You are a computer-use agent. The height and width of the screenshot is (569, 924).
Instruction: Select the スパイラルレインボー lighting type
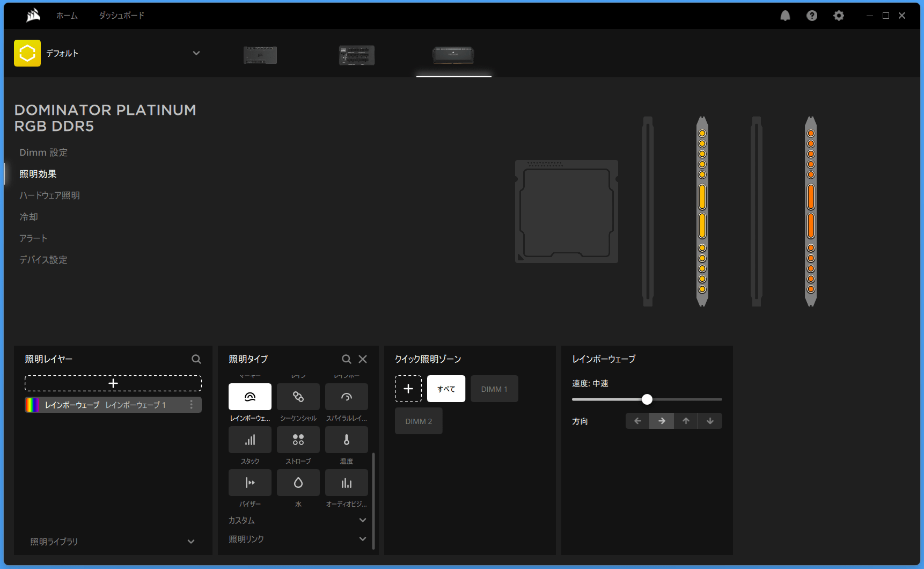point(347,397)
